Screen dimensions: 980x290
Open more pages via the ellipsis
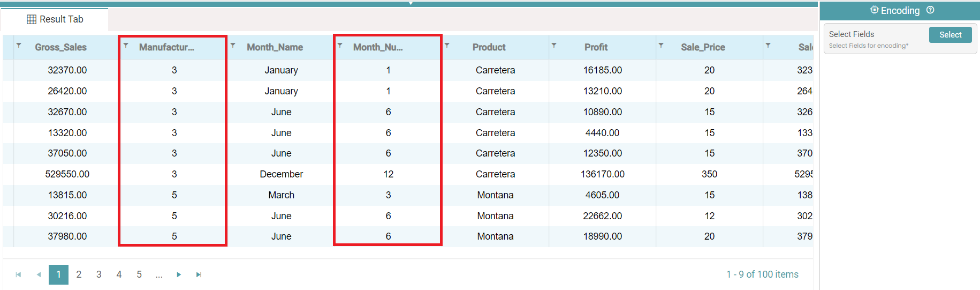click(x=159, y=274)
